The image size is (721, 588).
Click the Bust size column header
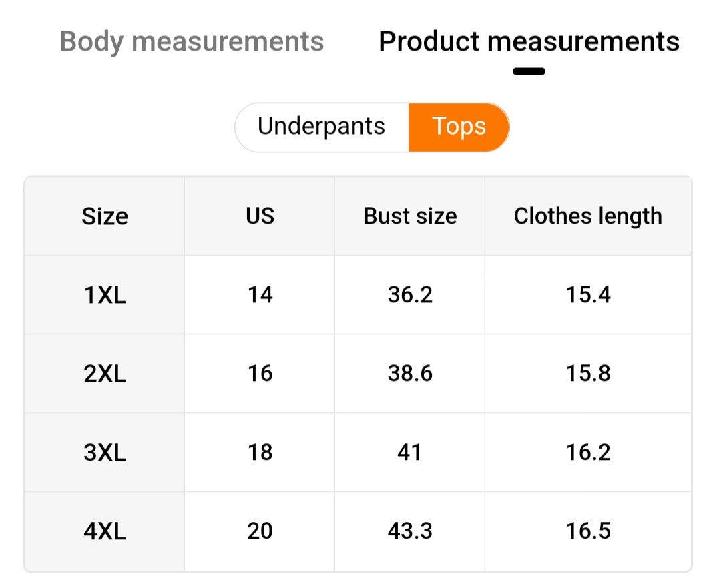(x=410, y=216)
